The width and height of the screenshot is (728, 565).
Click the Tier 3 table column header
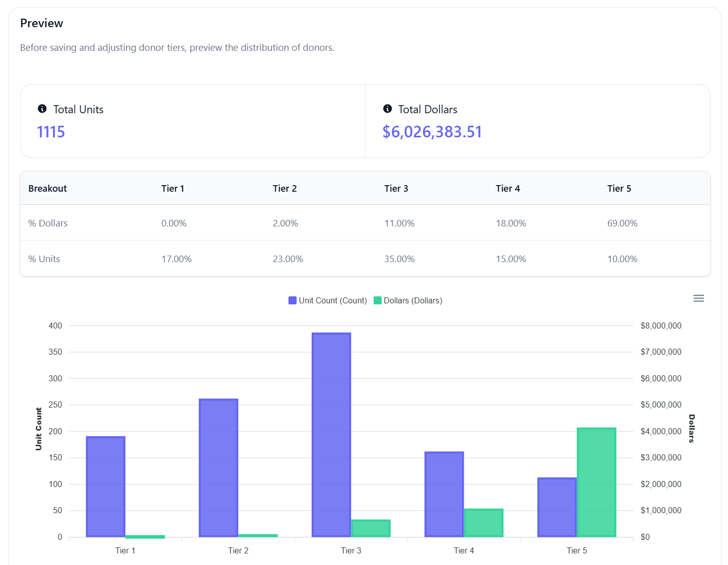coord(396,189)
